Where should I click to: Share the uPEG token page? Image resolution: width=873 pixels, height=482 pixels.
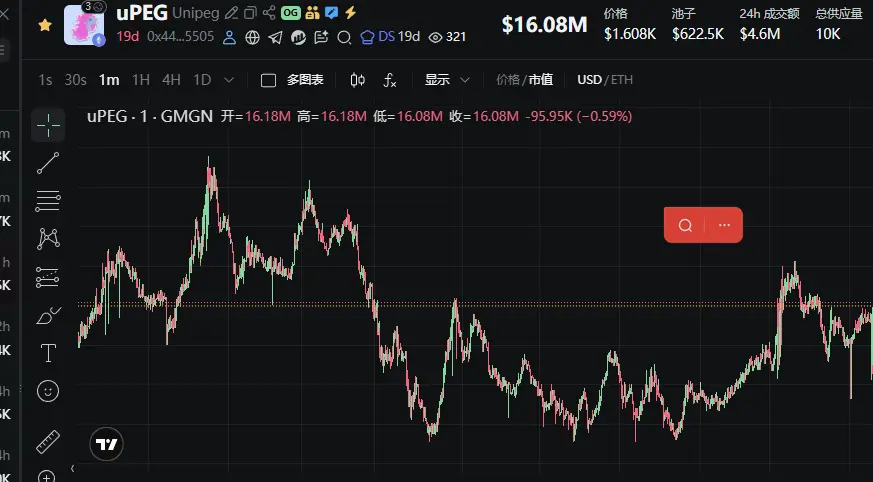coord(269,13)
